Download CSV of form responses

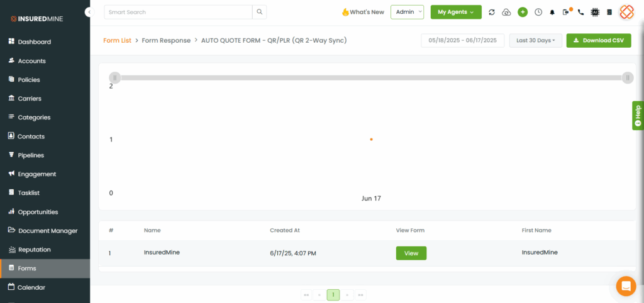click(x=599, y=41)
